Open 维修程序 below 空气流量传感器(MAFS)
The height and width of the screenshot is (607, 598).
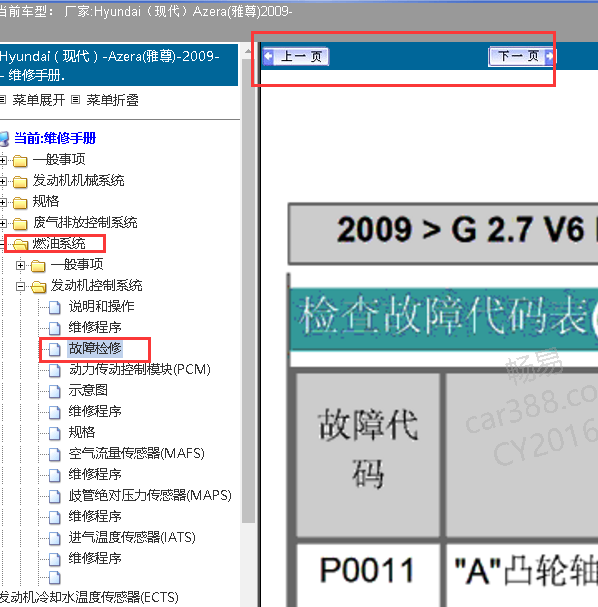pos(95,474)
